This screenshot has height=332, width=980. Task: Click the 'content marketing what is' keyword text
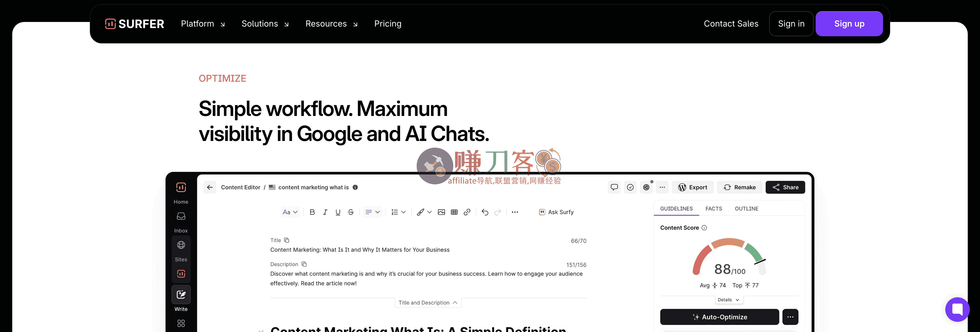pyautogui.click(x=313, y=187)
